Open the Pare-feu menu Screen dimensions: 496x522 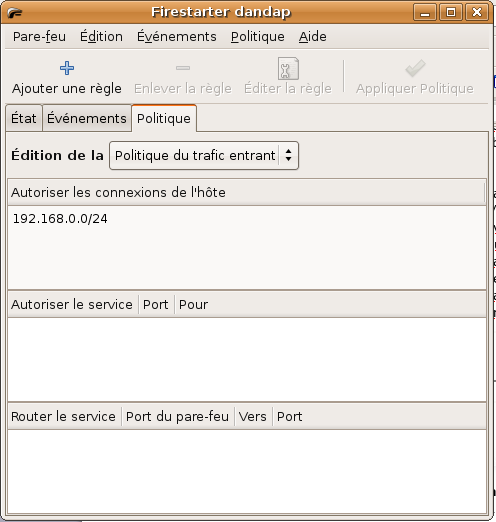pyautogui.click(x=39, y=37)
